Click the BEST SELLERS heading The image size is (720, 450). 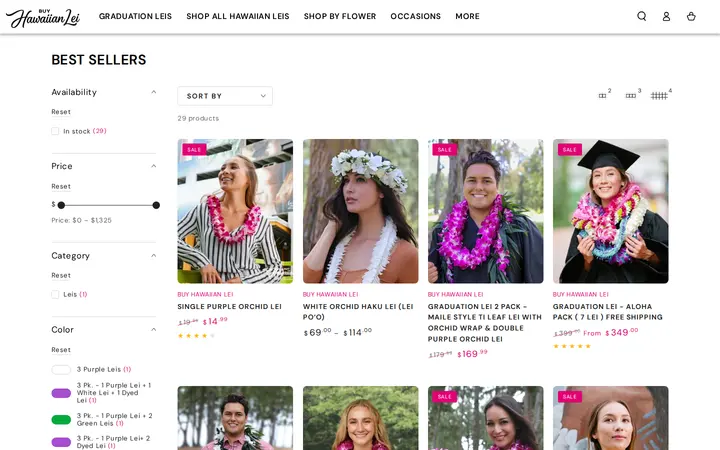click(99, 60)
